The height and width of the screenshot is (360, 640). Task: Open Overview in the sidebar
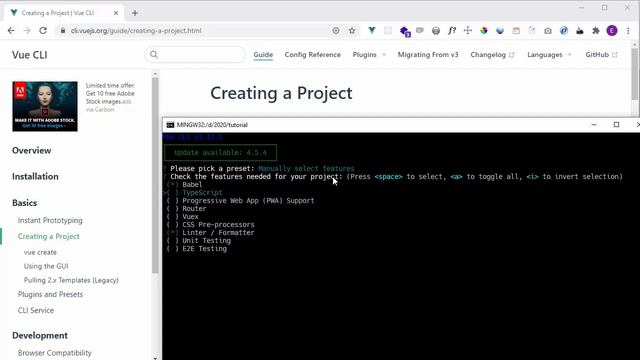coord(31,151)
